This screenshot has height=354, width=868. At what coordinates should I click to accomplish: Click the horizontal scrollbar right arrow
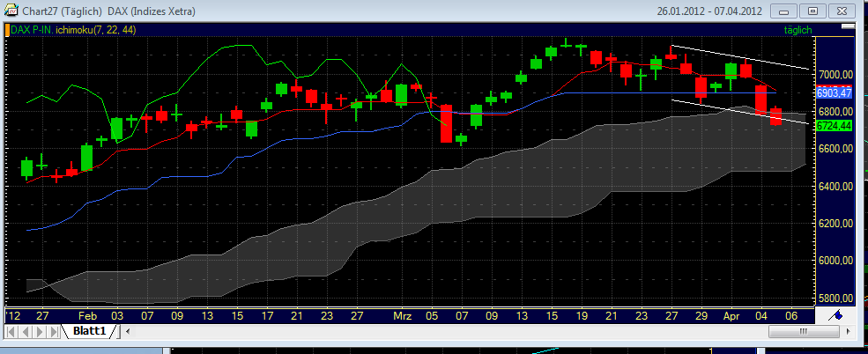click(x=848, y=332)
